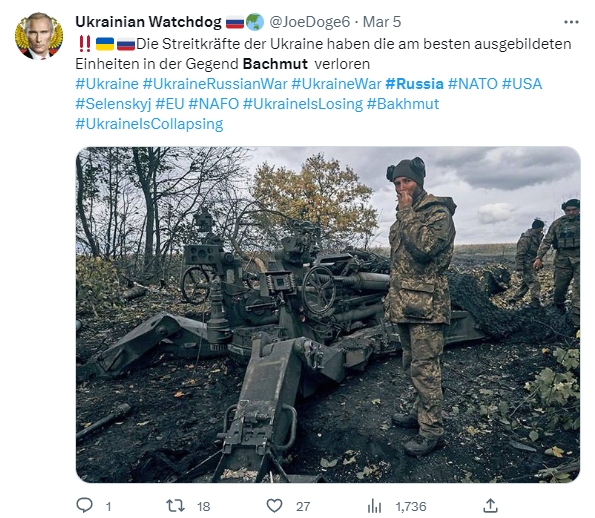Select the bold #Russia hashtag

(414, 84)
